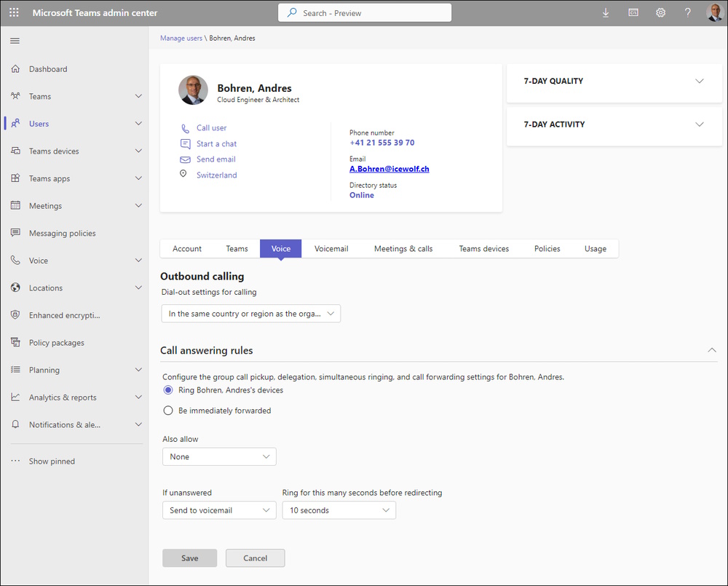This screenshot has height=586, width=728.
Task: Open the app launcher waffle icon
Action: [15, 12]
